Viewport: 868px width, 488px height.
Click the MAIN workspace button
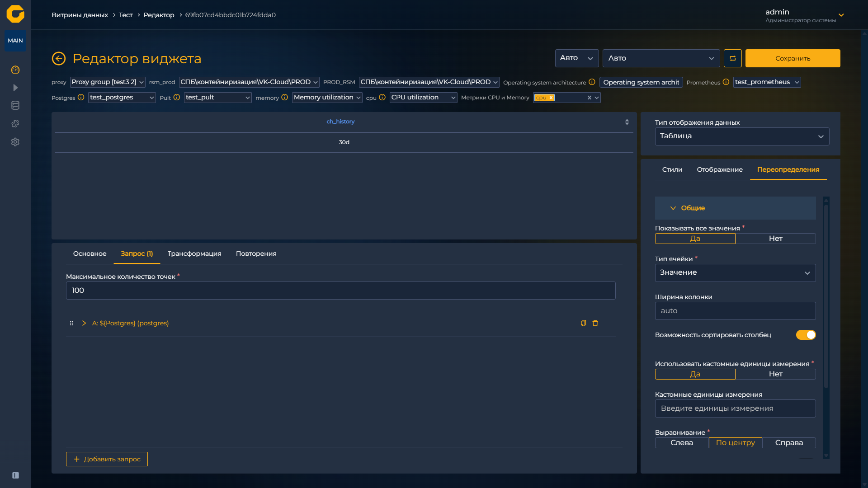coord(15,41)
